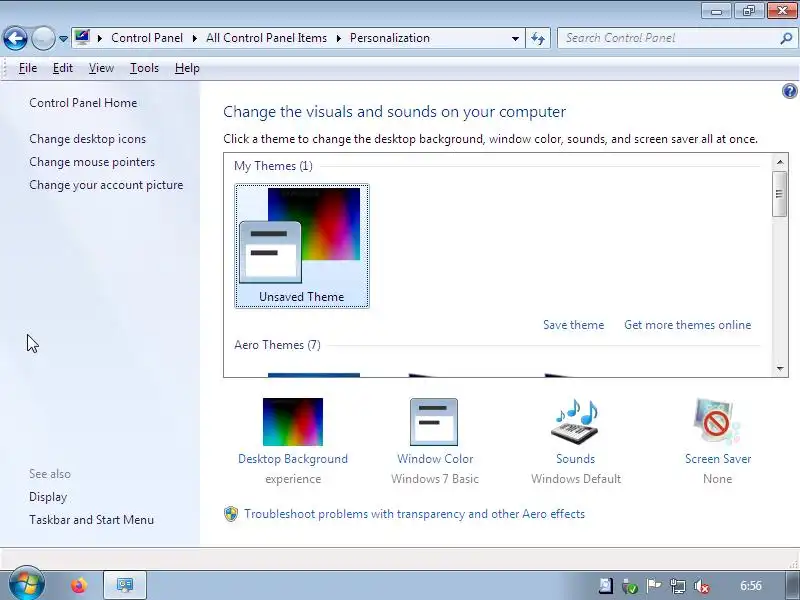Click the Refresh address bar button
The height and width of the screenshot is (600, 800).
538,38
